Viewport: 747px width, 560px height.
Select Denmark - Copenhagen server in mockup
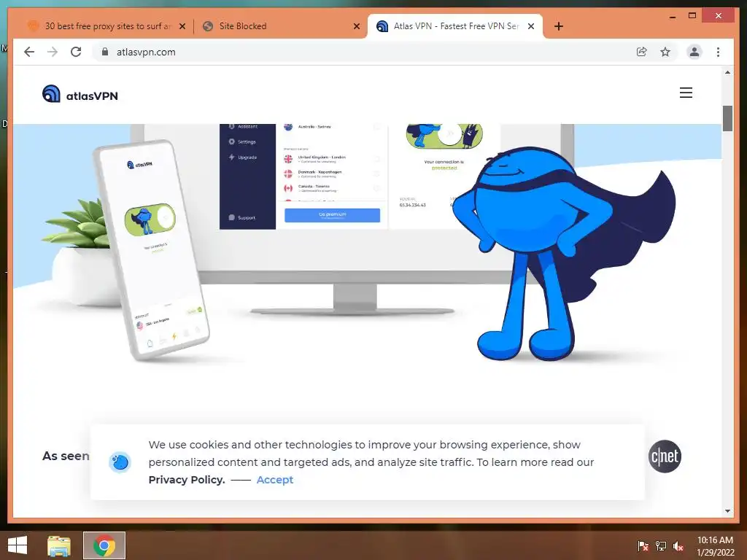331,174
